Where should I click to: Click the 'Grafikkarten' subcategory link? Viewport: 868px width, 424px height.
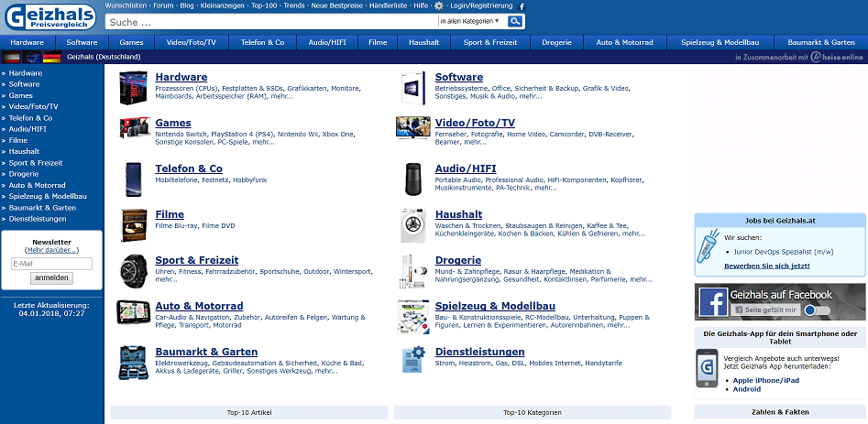tap(307, 89)
